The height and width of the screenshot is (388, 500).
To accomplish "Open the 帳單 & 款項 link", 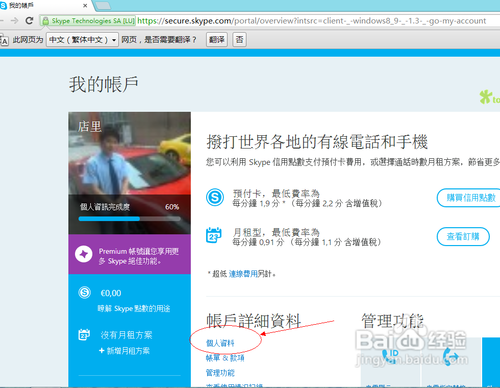I will click(x=225, y=358).
